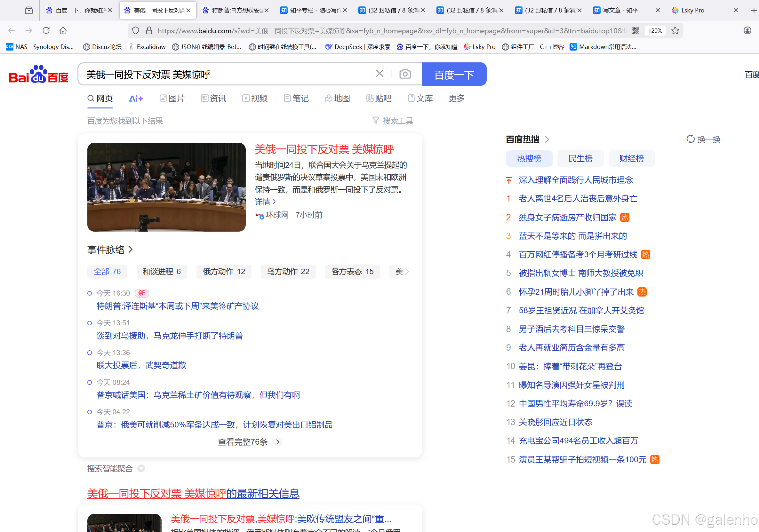Expand 搜索智能聚合 dropdown arrow
The image size is (759, 532).
(141, 468)
